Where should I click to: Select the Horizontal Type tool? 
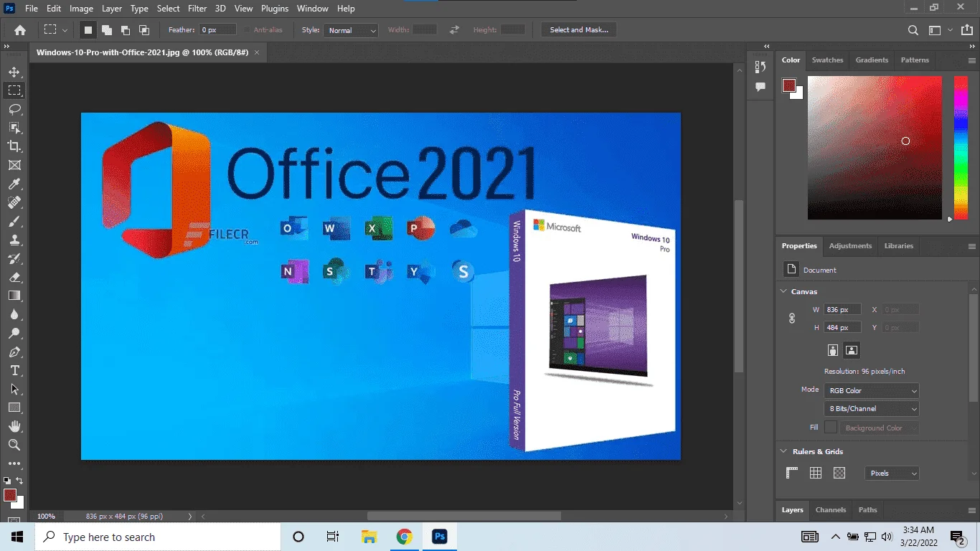[14, 370]
